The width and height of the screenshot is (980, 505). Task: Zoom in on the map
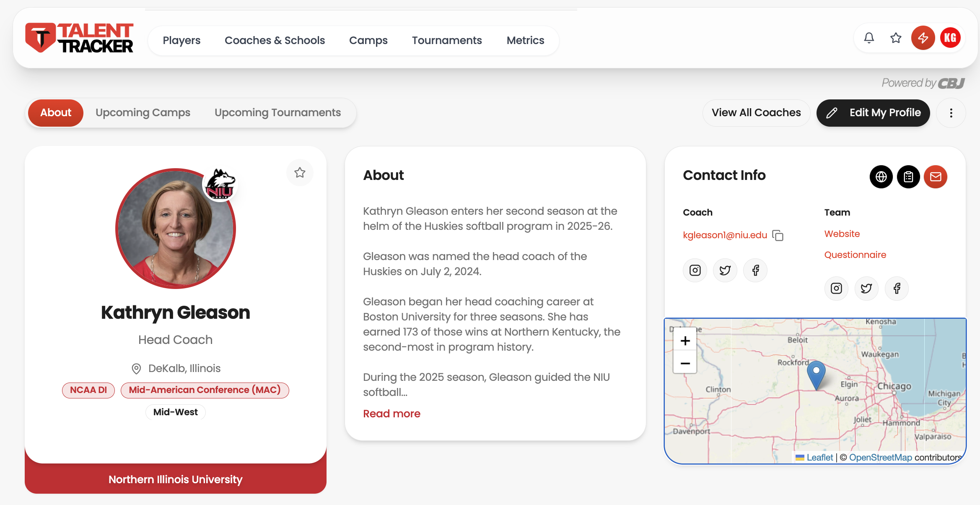click(x=685, y=341)
